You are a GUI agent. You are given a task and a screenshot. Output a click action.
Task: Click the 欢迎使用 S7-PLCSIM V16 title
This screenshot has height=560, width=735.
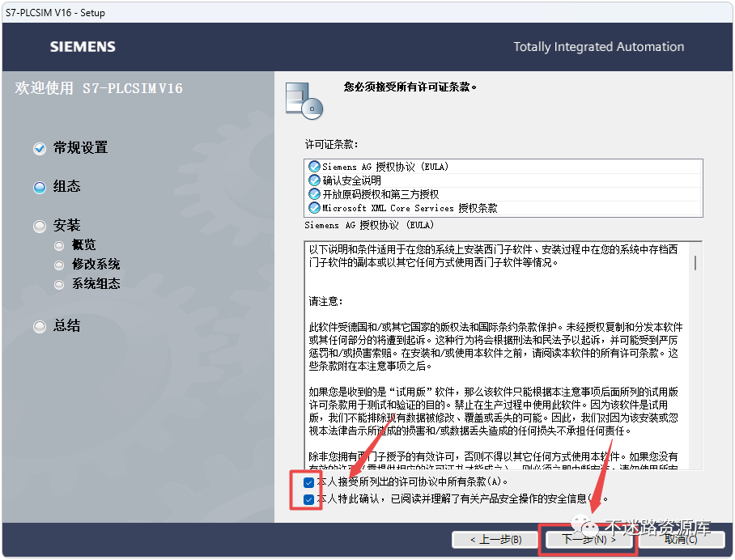pyautogui.click(x=99, y=88)
